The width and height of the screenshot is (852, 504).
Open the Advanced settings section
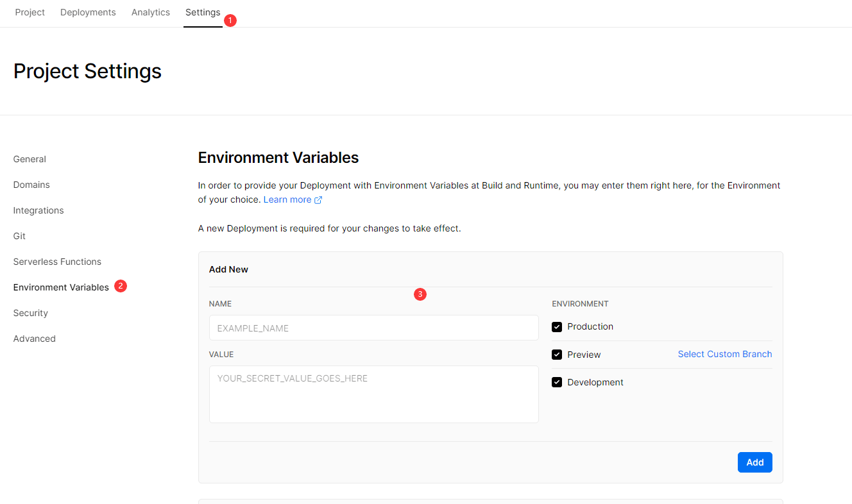tap(35, 339)
